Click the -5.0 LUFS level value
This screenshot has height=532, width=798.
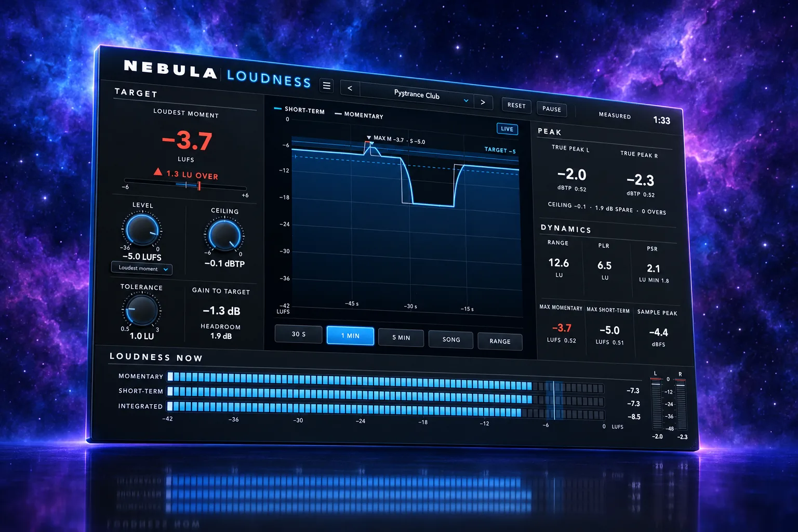tap(142, 257)
